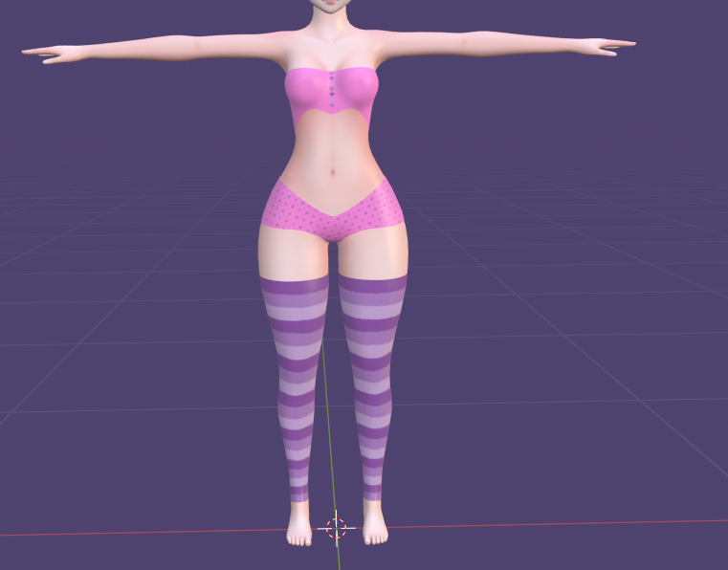728x570 pixels.
Task: Click the 3D cursor between the feet
Action: click(337, 527)
